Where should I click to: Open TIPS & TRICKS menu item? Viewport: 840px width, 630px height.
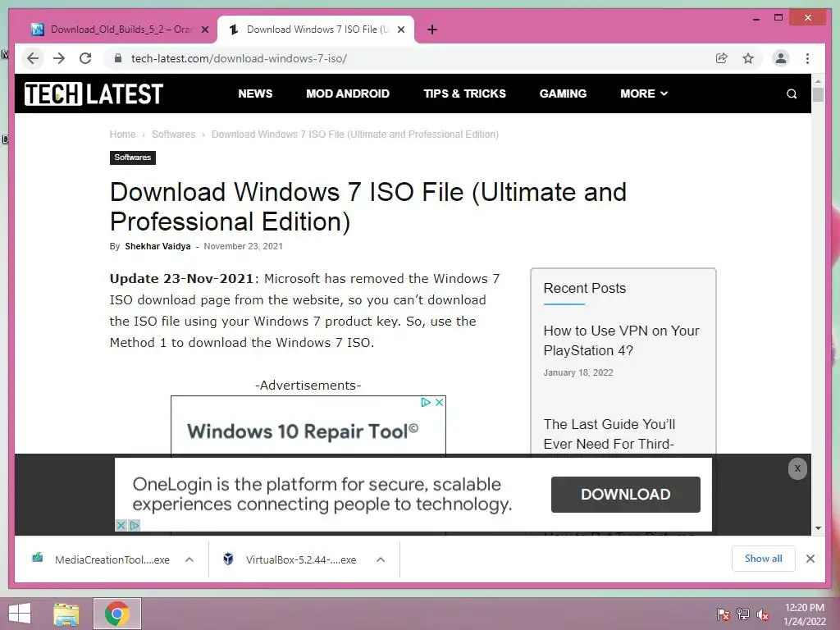point(464,94)
